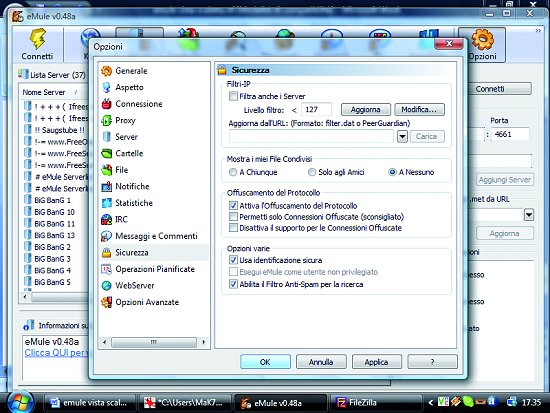Select the Cartelle folder icon
The width and height of the screenshot is (550, 413).
[106, 153]
